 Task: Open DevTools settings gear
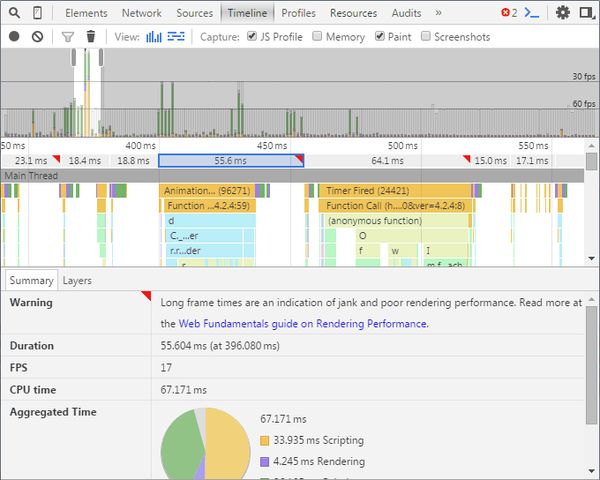tap(563, 13)
